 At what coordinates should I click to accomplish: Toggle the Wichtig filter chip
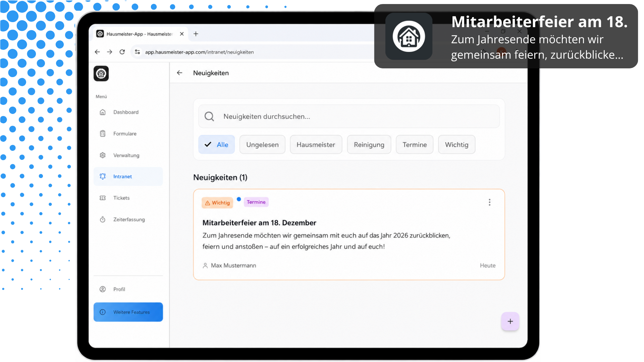(457, 144)
